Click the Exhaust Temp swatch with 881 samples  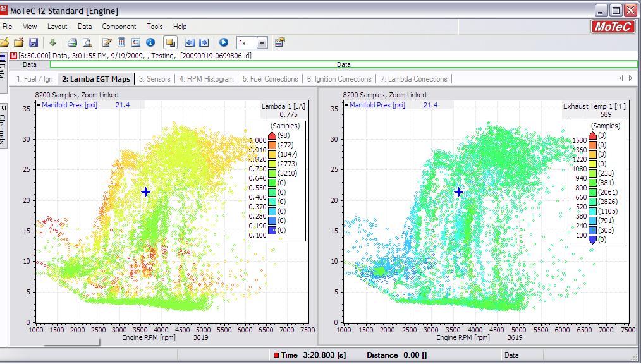click(x=592, y=183)
